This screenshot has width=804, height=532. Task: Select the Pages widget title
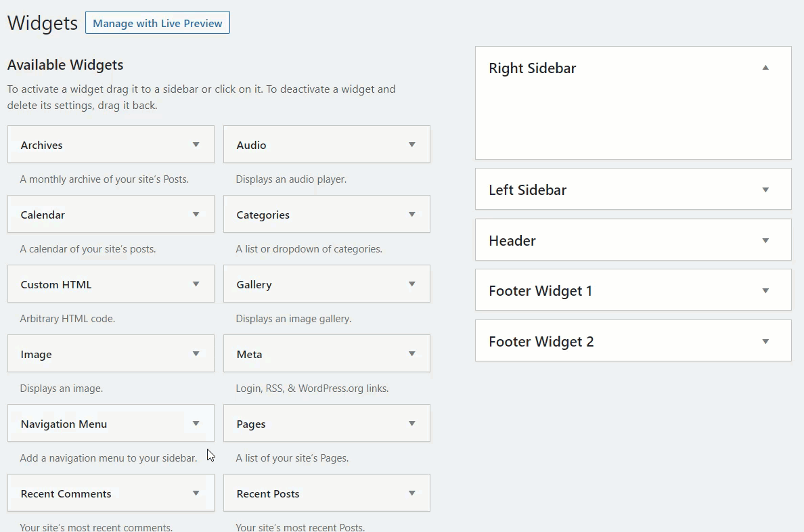click(x=250, y=424)
